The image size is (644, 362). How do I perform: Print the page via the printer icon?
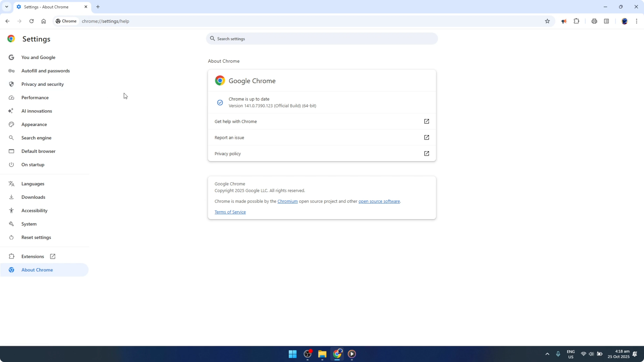tap(594, 21)
